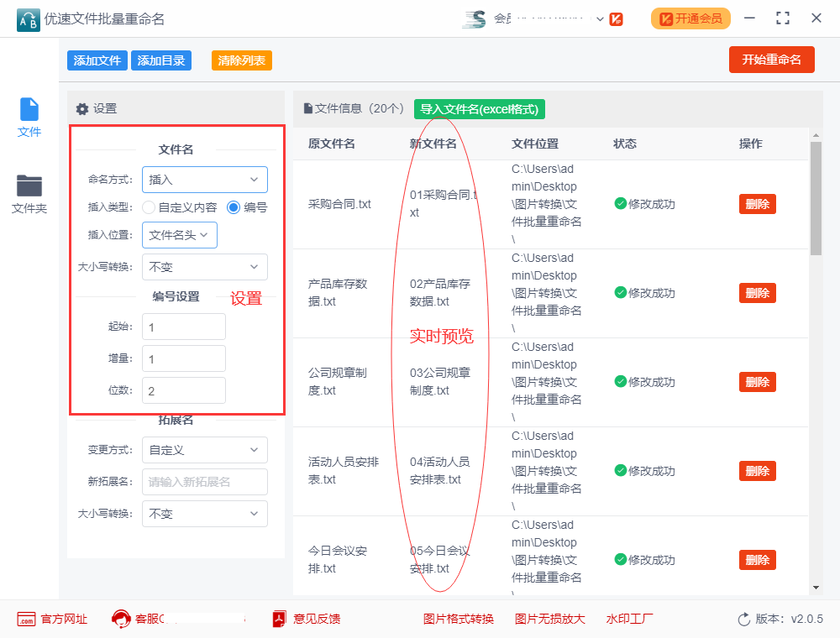
Task: Click the VIP badge icon beside account
Action: pyautogui.click(x=616, y=19)
